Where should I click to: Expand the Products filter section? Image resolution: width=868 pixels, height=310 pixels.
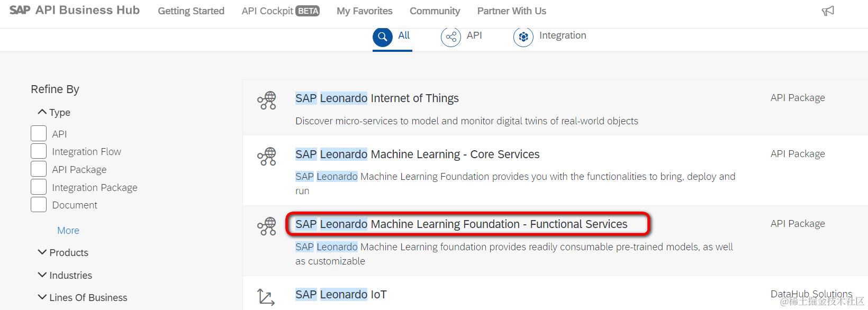pyautogui.click(x=42, y=252)
